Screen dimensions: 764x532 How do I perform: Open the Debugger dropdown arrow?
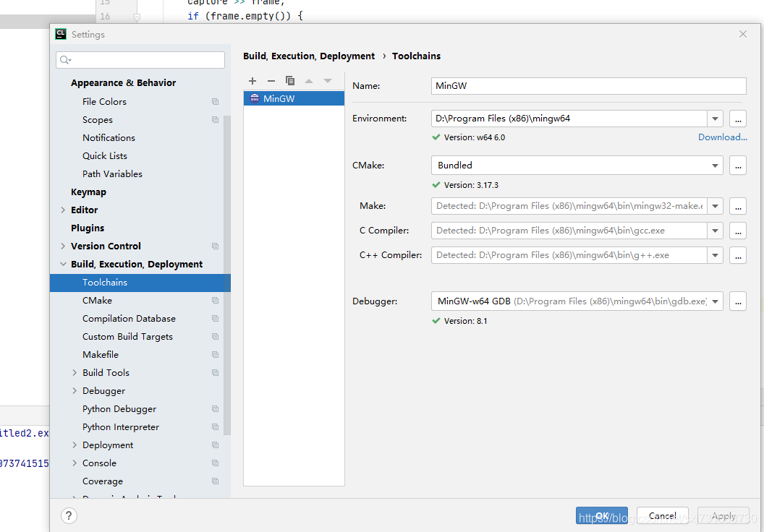click(715, 301)
